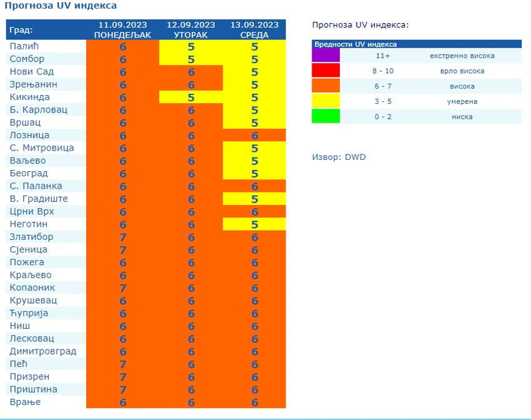Click the yellow moderate UV legend swatch
Screen dimensions: 531x420
pyautogui.click(x=325, y=101)
